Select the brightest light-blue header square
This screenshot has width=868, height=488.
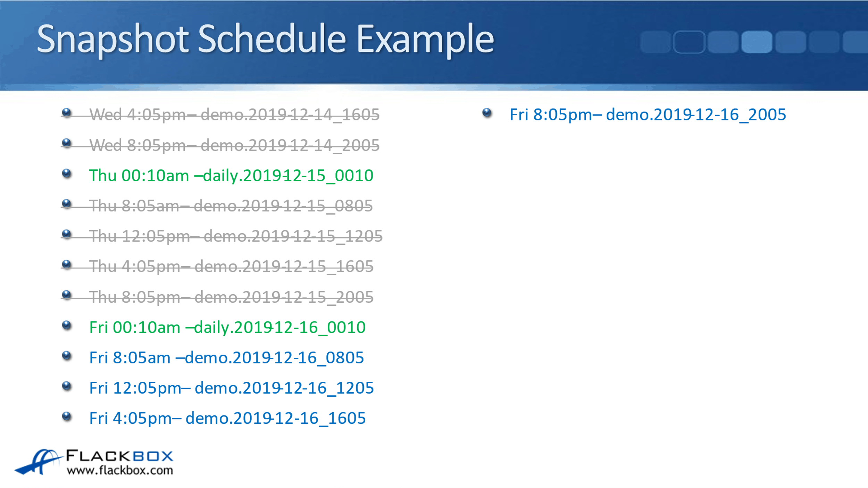757,42
